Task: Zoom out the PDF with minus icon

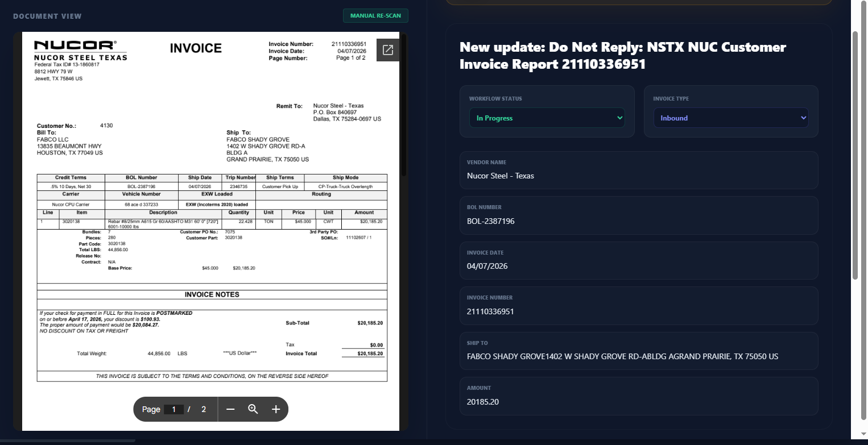Action: pos(230,409)
